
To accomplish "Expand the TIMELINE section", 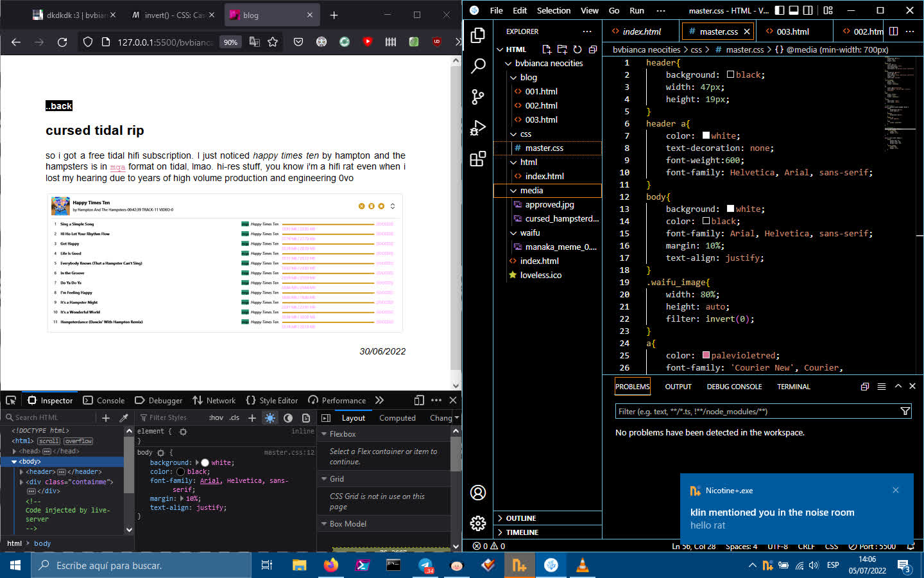I will click(547, 532).
